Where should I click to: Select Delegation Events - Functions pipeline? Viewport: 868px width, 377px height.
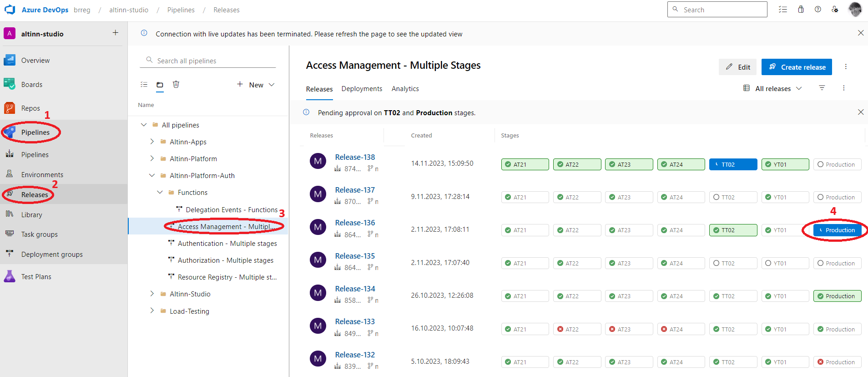pos(232,209)
